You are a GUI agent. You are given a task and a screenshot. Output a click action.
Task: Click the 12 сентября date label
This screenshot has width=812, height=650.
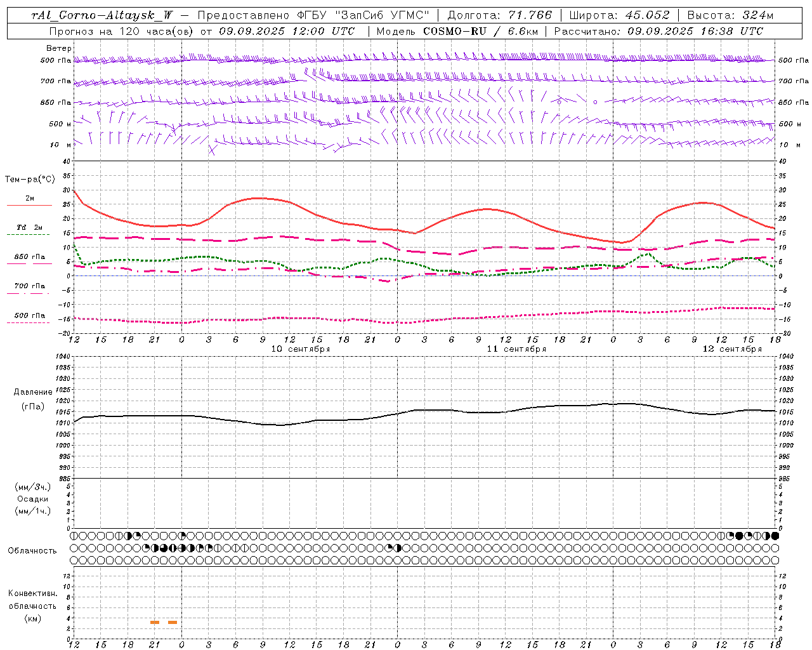point(732,349)
